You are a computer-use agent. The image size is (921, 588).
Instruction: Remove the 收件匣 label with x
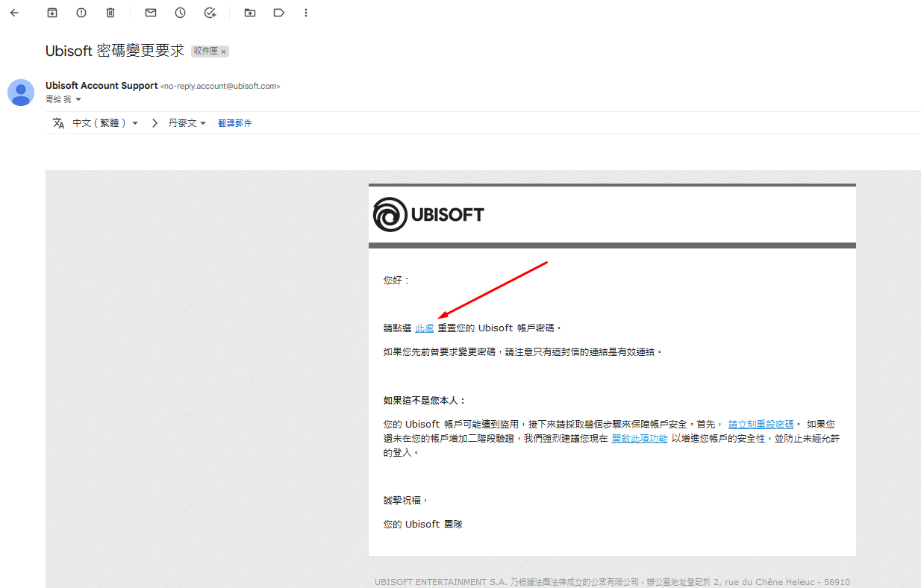pos(224,51)
